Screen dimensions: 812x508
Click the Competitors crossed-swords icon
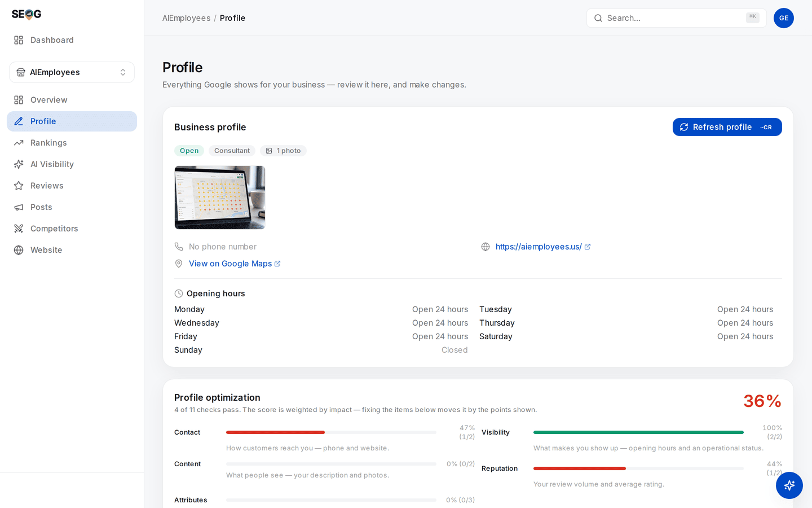[x=19, y=229]
